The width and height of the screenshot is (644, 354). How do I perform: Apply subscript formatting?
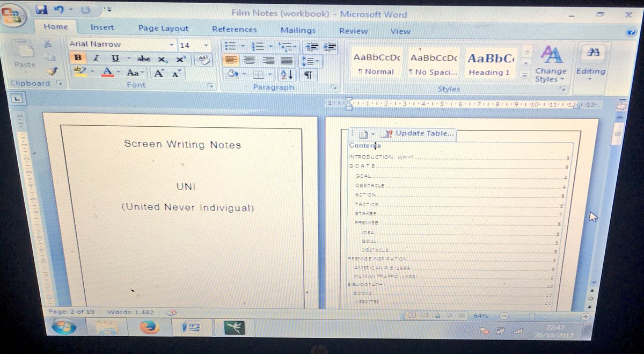[x=162, y=59]
